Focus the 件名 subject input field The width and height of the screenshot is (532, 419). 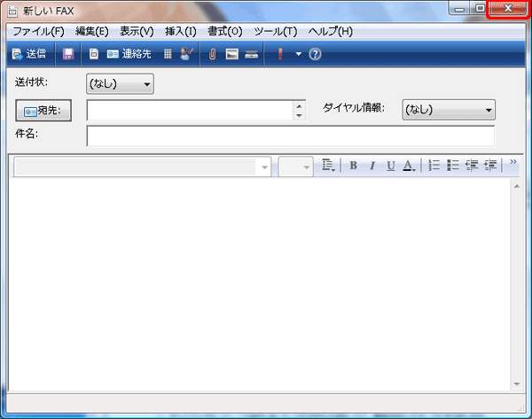[x=291, y=136]
